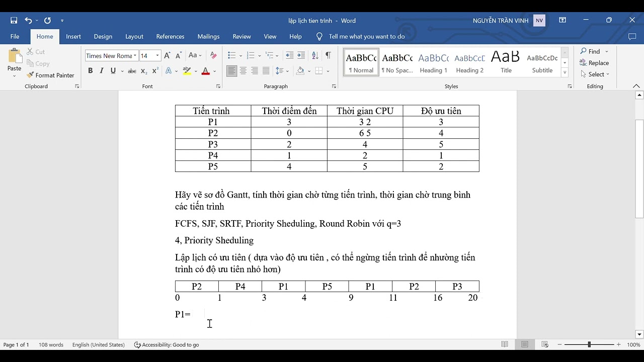Open the font size dropdown
Screen dimensions: 644x362
point(157,56)
